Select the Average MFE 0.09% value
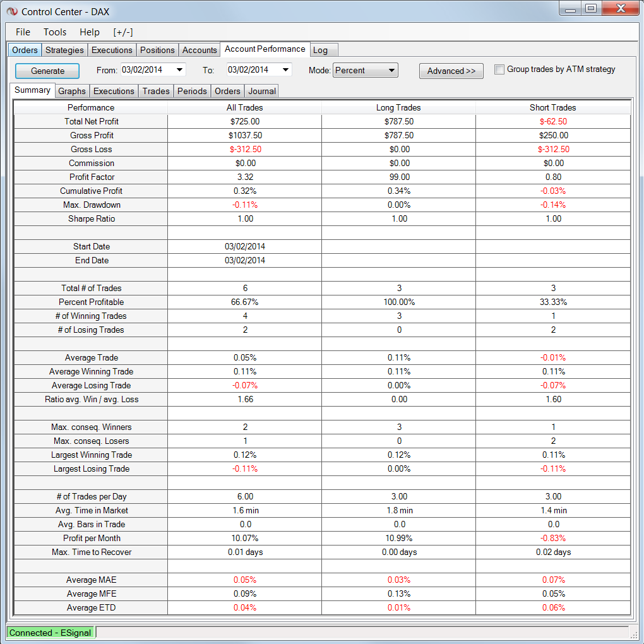 point(245,594)
